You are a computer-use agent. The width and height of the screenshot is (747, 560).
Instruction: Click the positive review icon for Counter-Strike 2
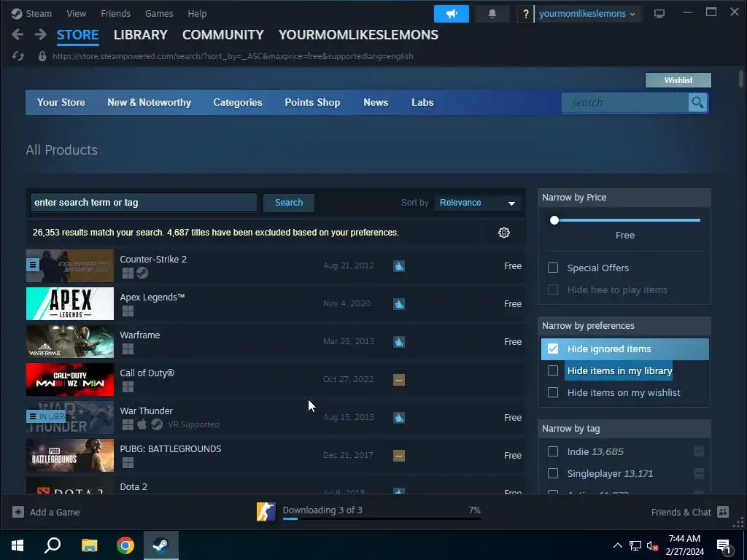pos(399,265)
